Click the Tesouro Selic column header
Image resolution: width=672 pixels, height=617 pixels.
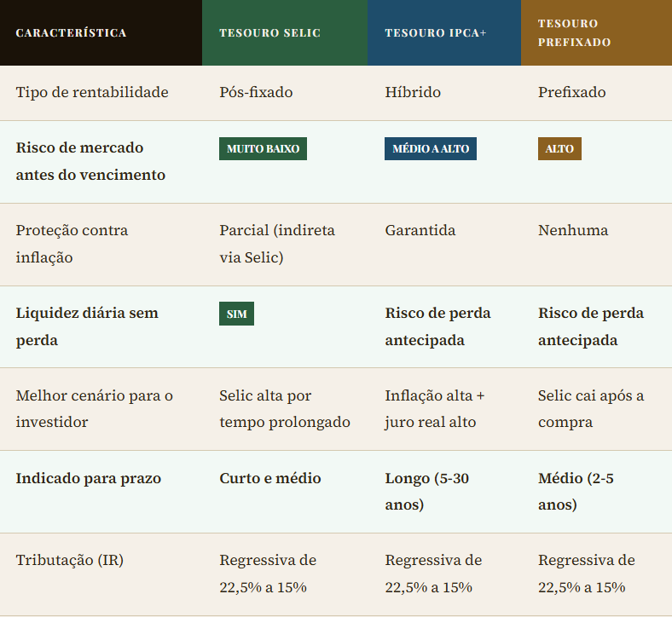270,33
